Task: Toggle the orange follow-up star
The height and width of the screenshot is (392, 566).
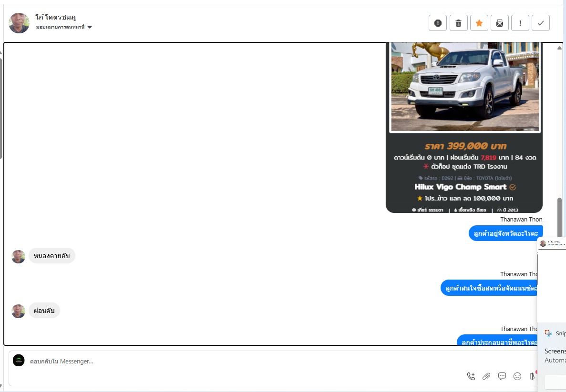Action: [479, 23]
